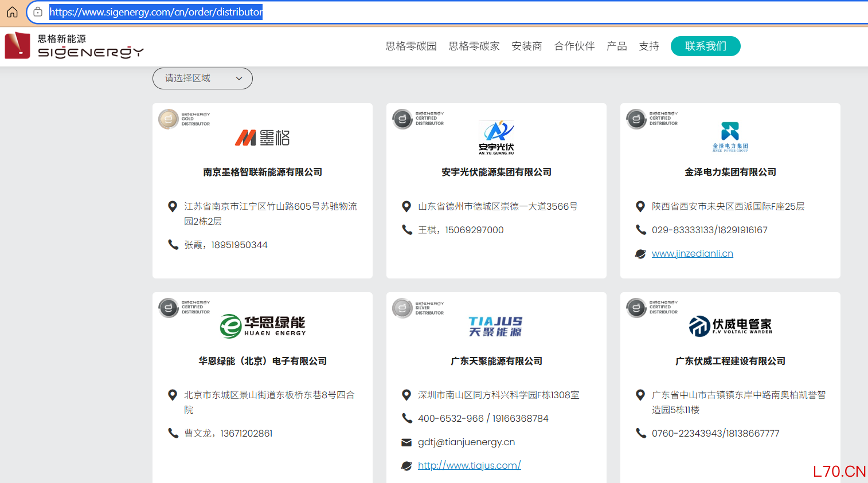Click the Gold Distributor badge on 墨格 card
The image size is (868, 483).
[185, 119]
